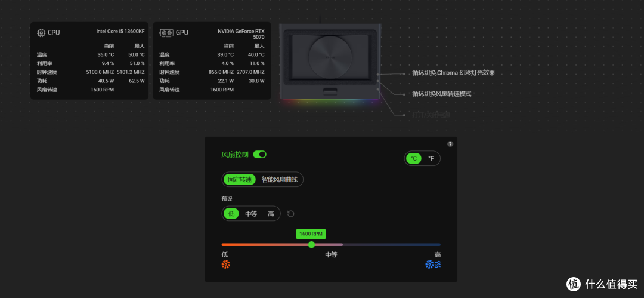Choose the 中等 preset
The height and width of the screenshot is (298, 644).
(251, 214)
